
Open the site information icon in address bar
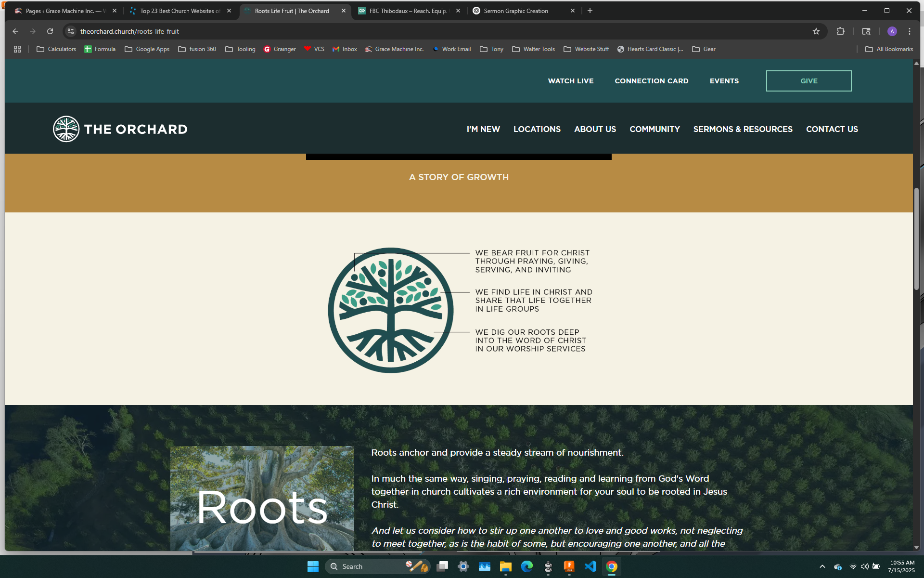[71, 31]
